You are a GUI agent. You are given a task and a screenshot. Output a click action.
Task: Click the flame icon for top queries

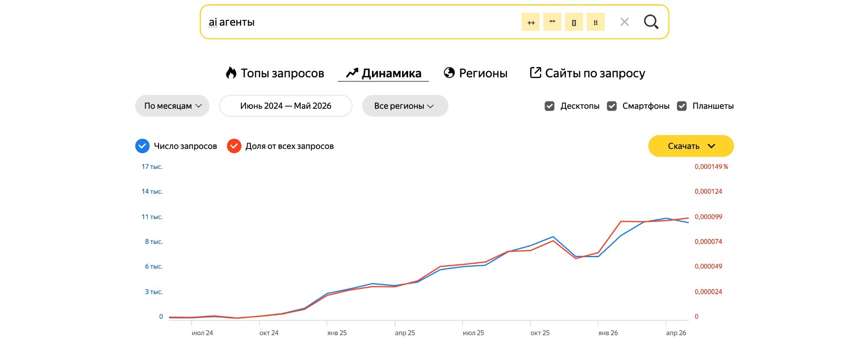[231, 73]
